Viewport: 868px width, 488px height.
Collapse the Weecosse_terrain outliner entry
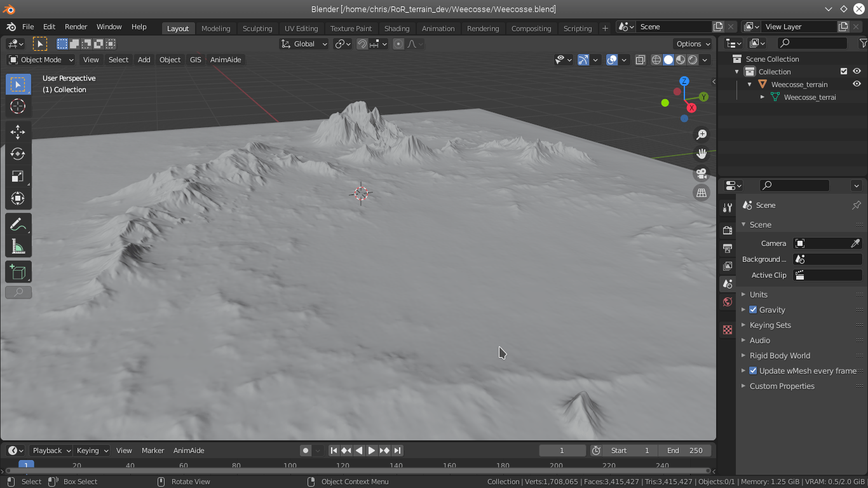749,83
